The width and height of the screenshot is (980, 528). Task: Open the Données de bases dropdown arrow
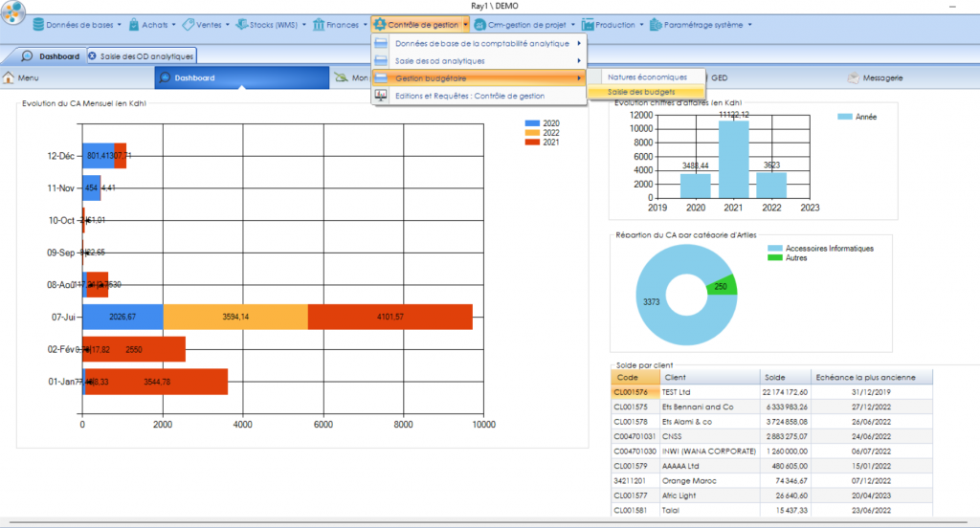(x=120, y=25)
